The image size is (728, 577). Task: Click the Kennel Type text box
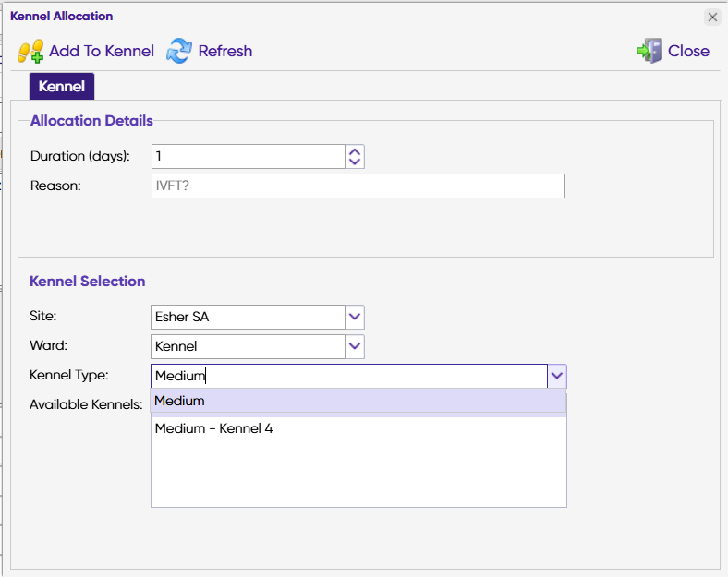click(x=349, y=376)
